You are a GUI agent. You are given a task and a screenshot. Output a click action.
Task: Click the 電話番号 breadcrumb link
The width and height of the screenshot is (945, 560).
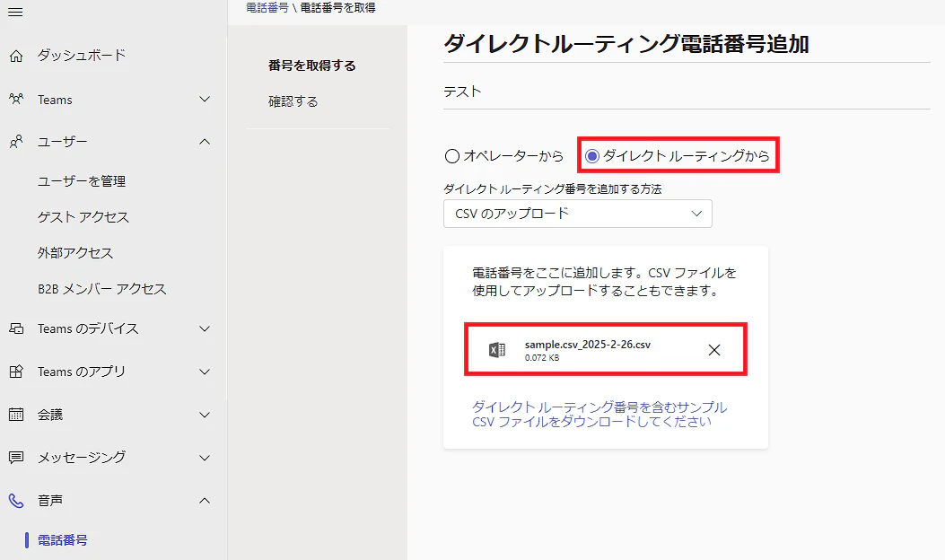point(267,8)
